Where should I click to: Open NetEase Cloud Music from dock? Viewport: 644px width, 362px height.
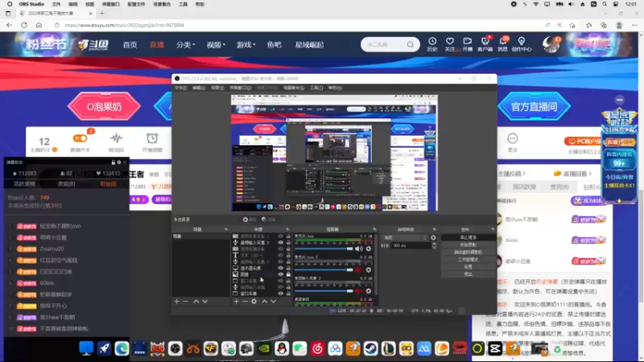(317, 348)
